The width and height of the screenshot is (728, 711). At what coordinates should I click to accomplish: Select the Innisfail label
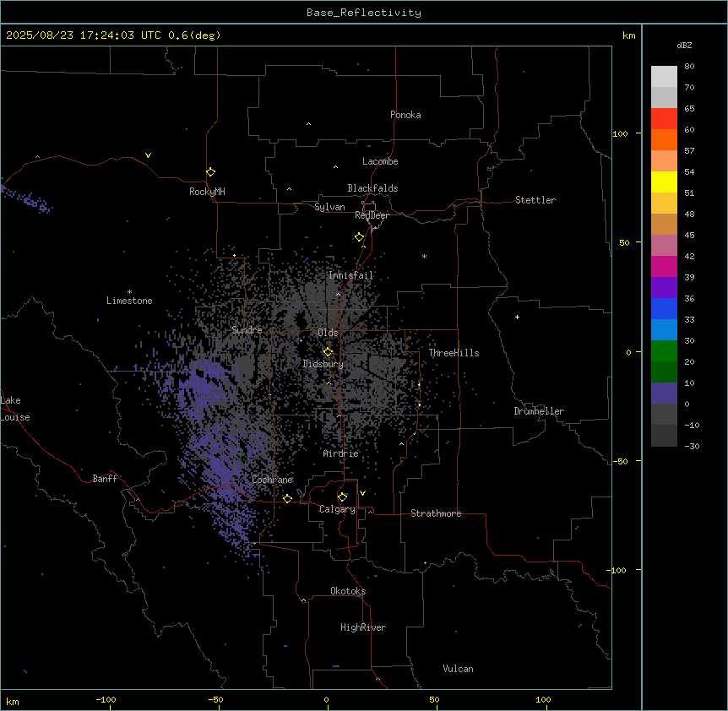click(350, 275)
